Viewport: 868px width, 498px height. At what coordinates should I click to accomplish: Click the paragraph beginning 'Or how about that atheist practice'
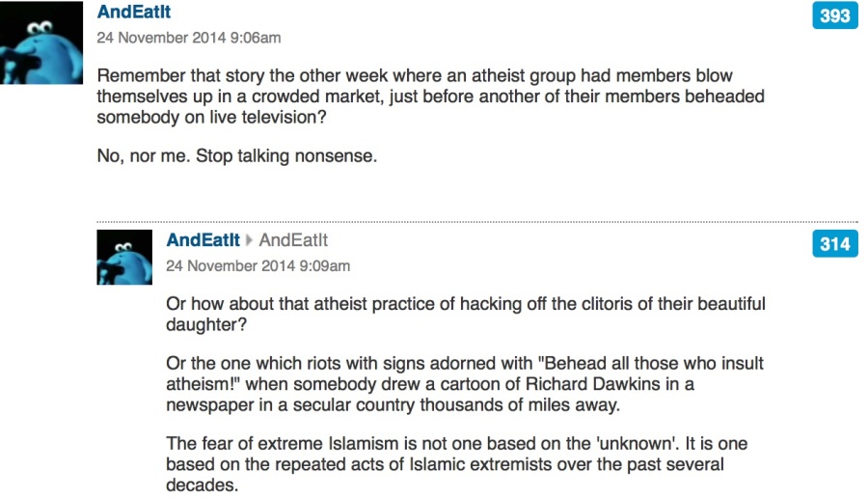pyautogui.click(x=466, y=314)
